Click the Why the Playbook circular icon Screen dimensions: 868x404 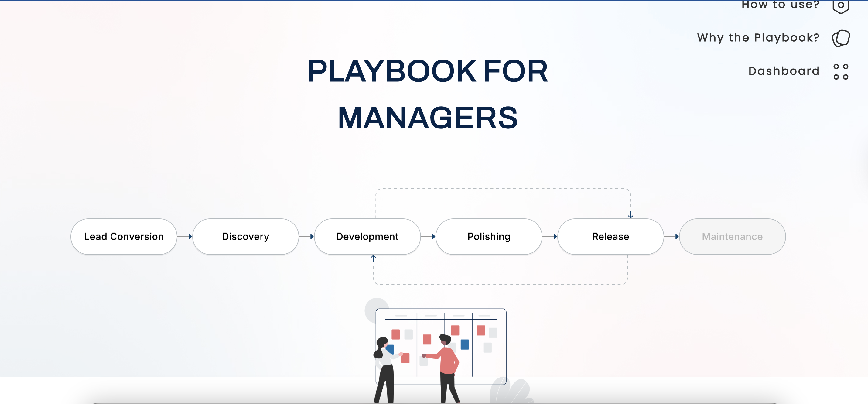coord(841,38)
